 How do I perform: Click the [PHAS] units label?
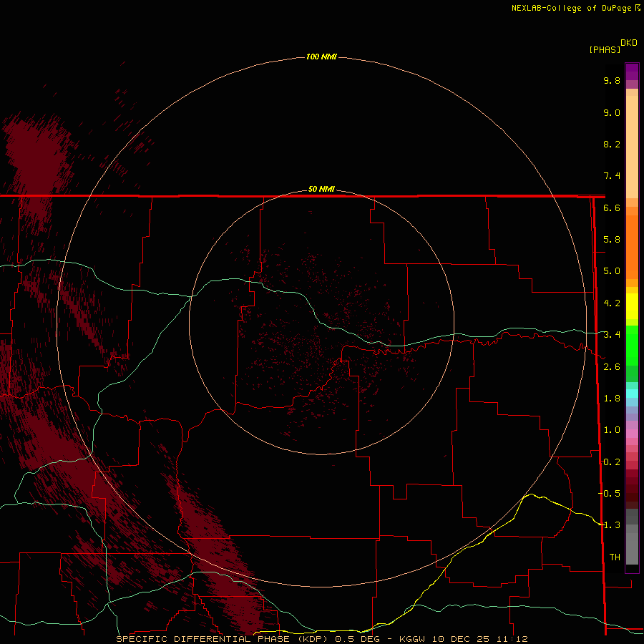(605, 49)
